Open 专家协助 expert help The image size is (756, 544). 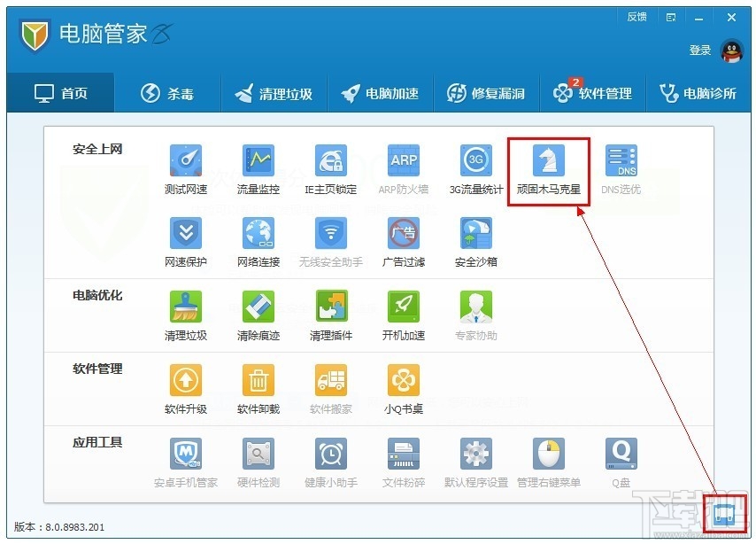(x=476, y=315)
